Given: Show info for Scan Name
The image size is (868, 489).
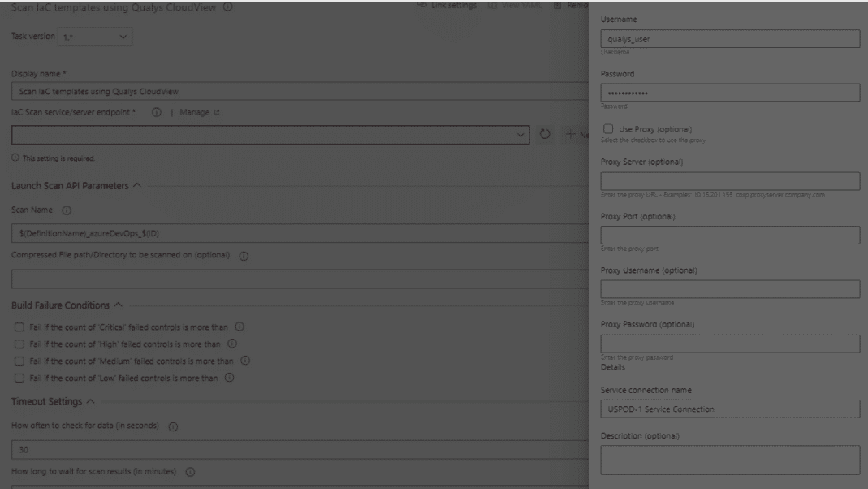Looking at the screenshot, I should coord(67,210).
